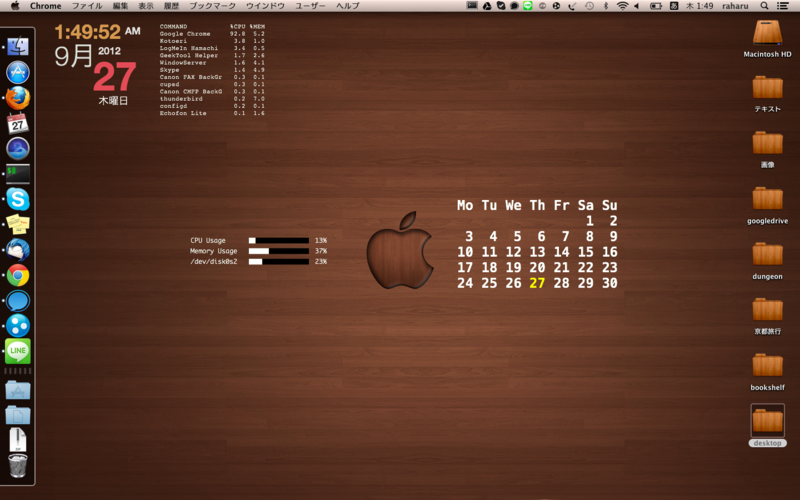Click the "/dev/disk0s2" label
Viewport: 800px width, 500px height.
(x=213, y=262)
